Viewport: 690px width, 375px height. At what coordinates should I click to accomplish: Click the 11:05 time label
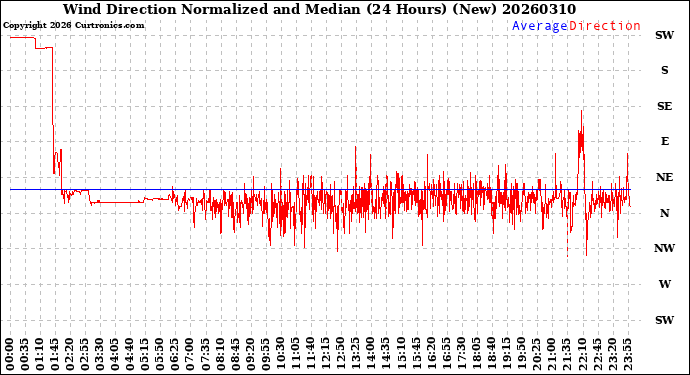[296, 355]
